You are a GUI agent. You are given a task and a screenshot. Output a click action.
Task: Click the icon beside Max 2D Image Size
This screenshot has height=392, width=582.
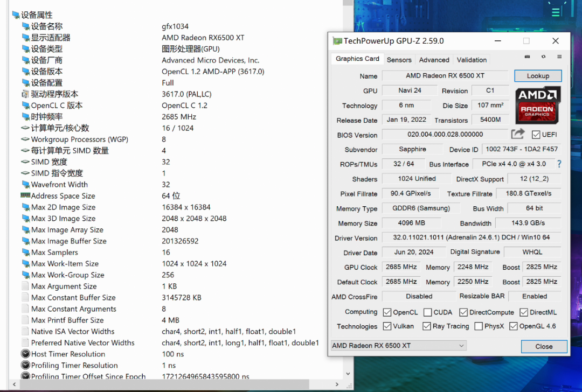pos(26,207)
